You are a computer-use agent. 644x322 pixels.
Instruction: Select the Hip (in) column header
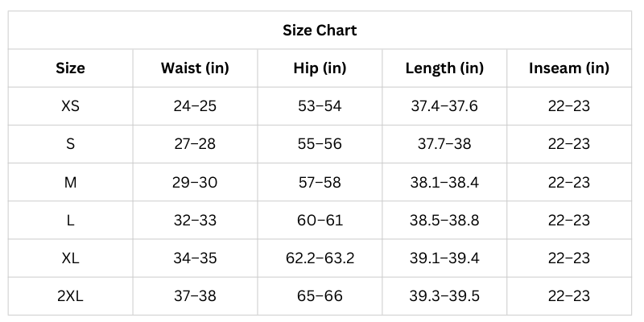(320, 68)
